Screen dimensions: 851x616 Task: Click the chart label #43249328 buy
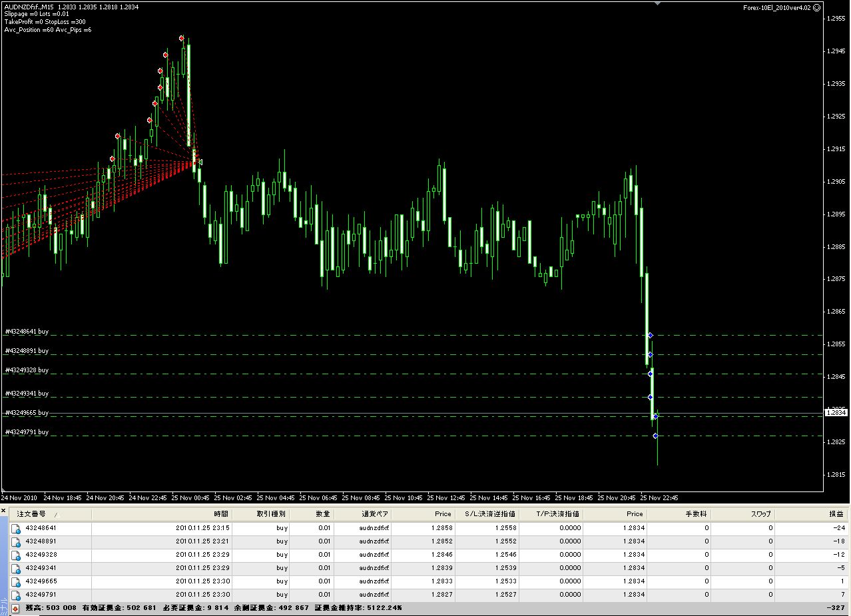pos(27,370)
